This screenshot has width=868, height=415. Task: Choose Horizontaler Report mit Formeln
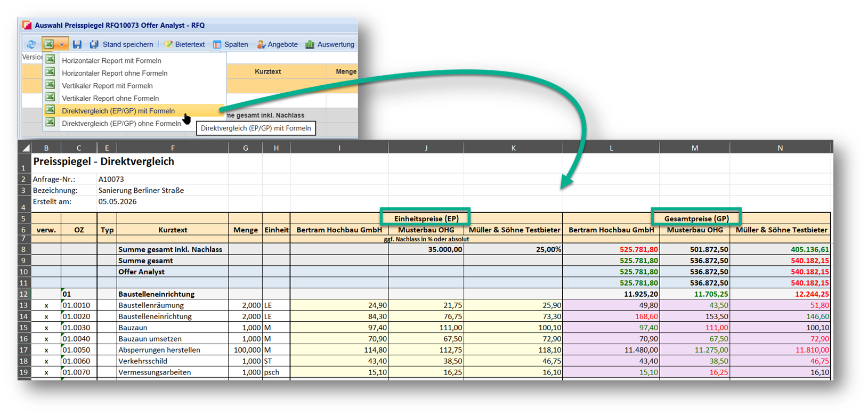(x=135, y=60)
